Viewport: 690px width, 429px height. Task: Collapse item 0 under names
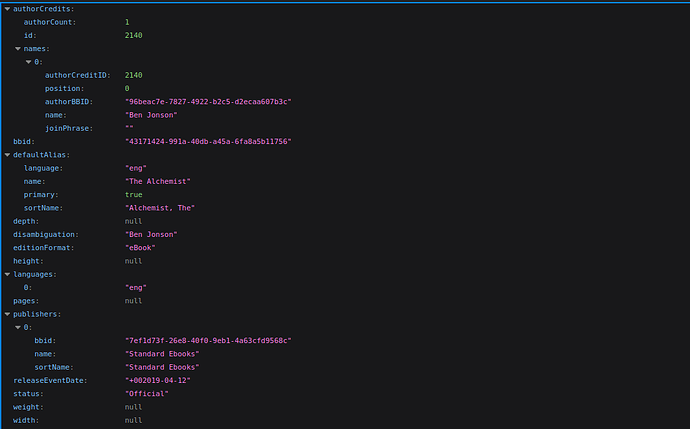click(28, 62)
